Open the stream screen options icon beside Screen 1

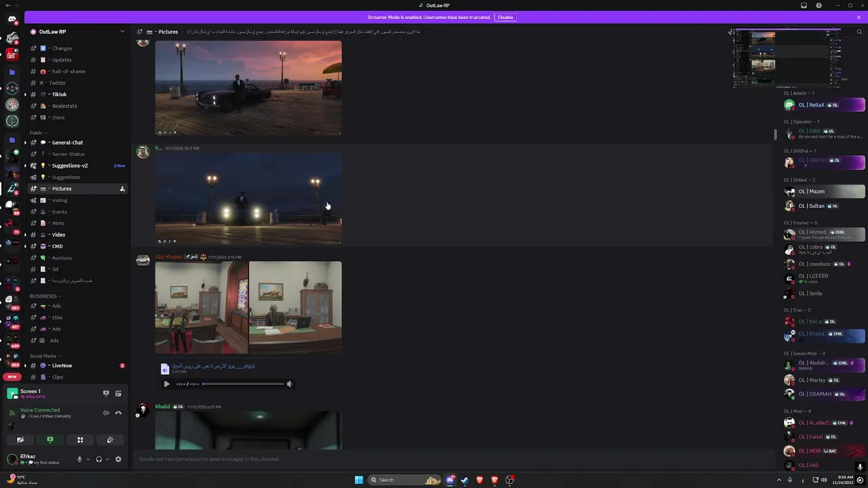(x=106, y=393)
